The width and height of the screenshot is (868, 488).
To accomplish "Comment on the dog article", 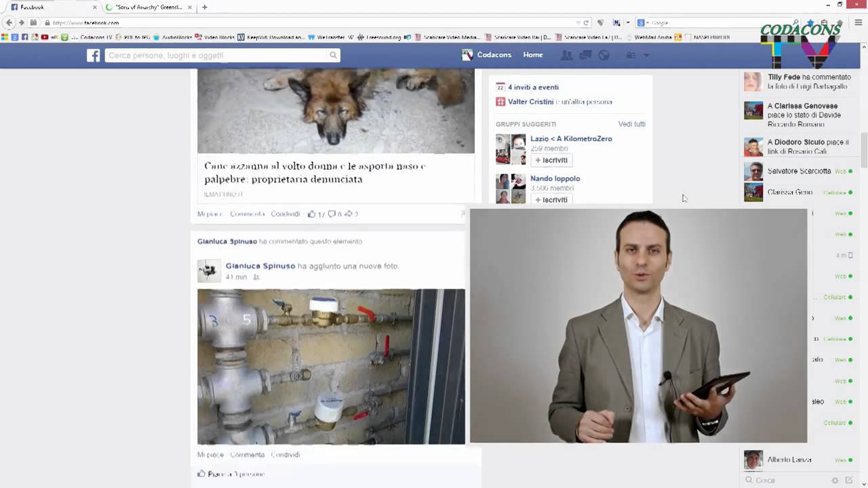I will click(247, 214).
